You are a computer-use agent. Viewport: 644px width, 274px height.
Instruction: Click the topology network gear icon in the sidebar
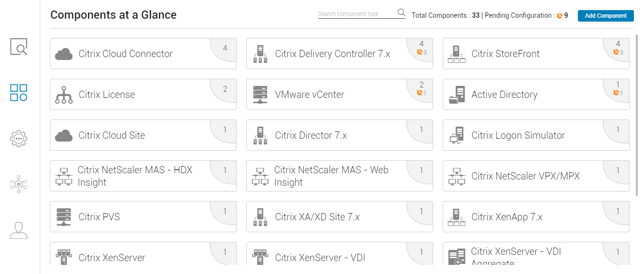19,184
